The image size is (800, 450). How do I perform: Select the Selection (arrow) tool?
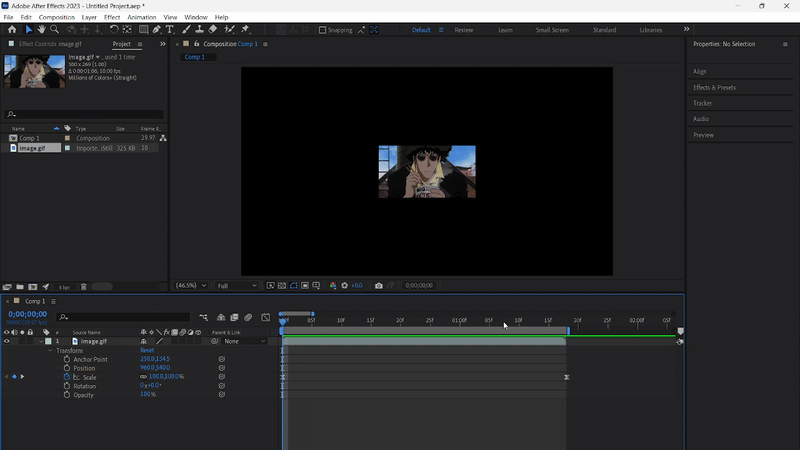(x=29, y=30)
